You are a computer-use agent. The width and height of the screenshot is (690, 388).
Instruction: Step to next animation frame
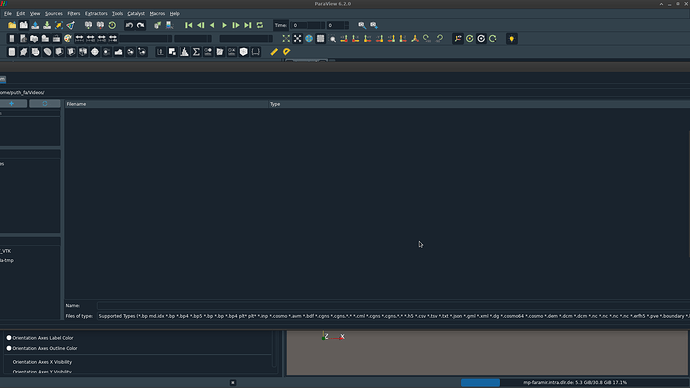click(236, 25)
